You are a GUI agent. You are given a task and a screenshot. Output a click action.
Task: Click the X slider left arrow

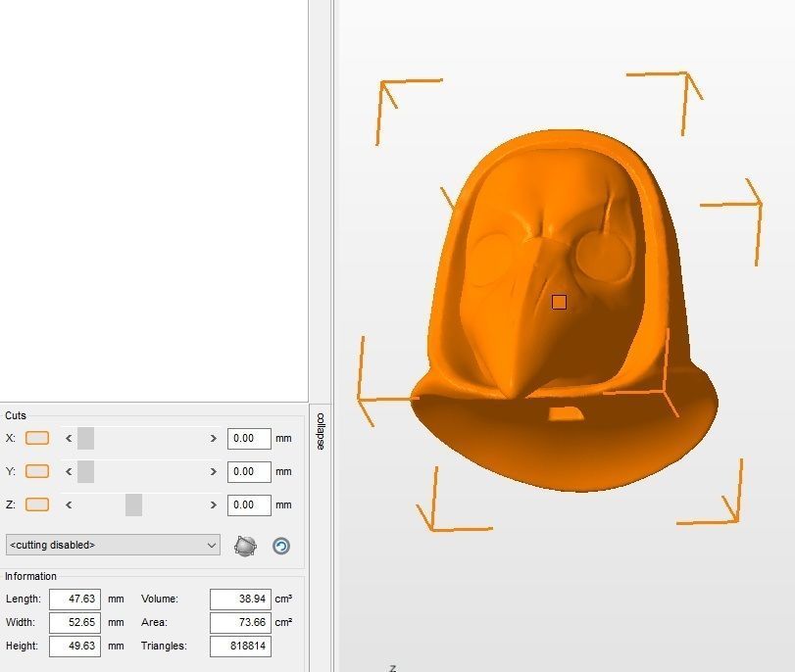click(x=69, y=439)
